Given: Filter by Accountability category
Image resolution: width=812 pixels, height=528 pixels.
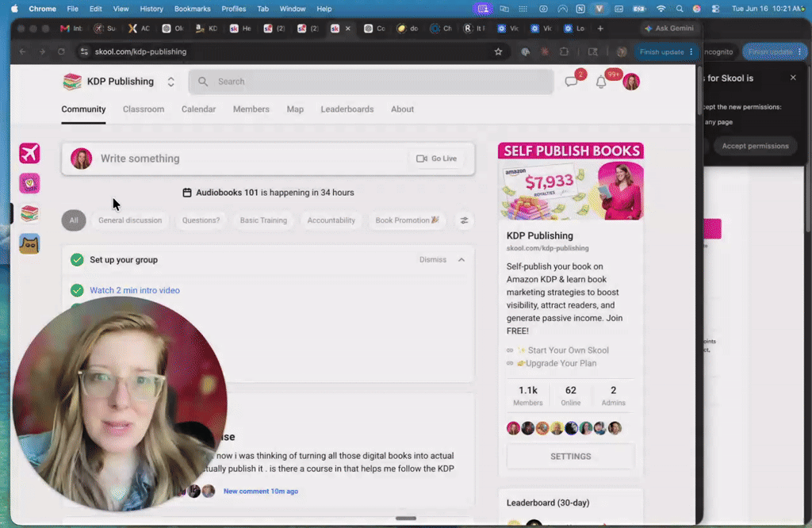Looking at the screenshot, I should (331, 220).
